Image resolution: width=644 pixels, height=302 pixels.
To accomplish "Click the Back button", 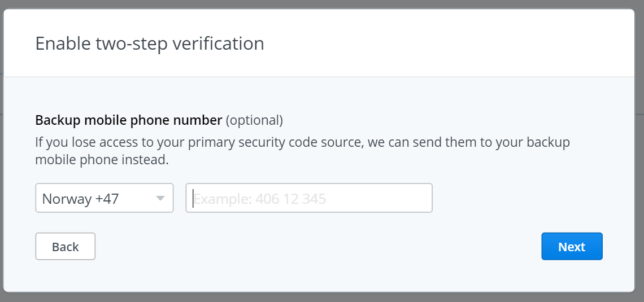I will pyautogui.click(x=66, y=246).
